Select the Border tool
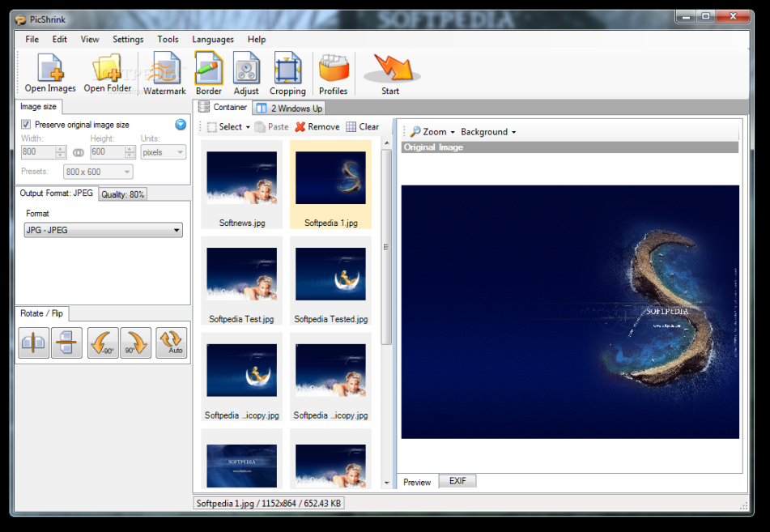 209,73
